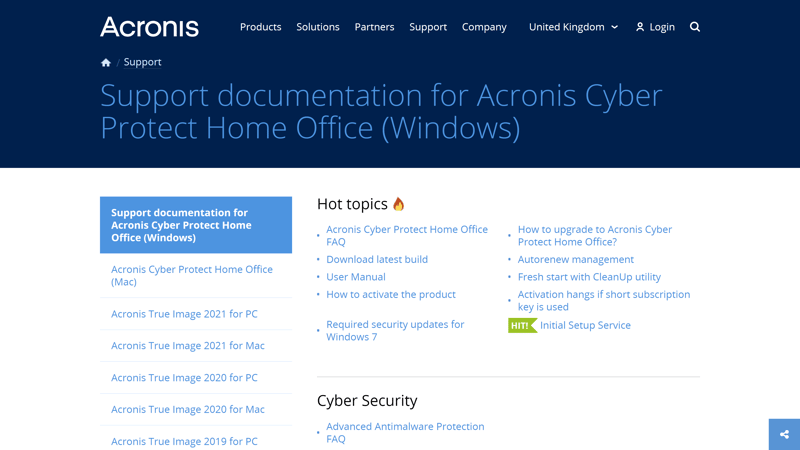800x450 pixels.
Task: Select Acronis True Image 2020 for PC
Action: [196, 378]
